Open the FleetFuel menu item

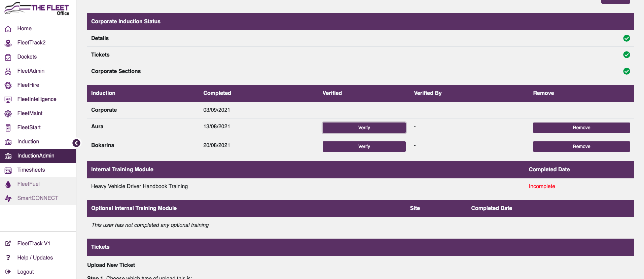click(38, 184)
